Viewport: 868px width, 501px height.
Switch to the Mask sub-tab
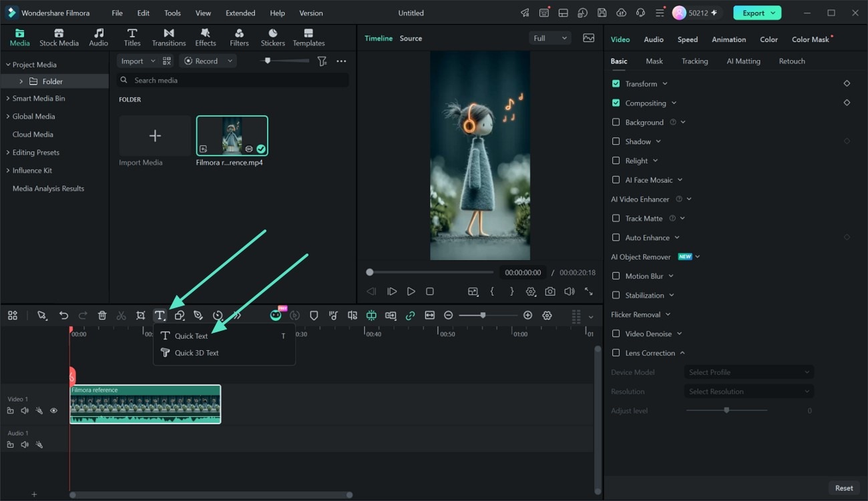tap(654, 61)
